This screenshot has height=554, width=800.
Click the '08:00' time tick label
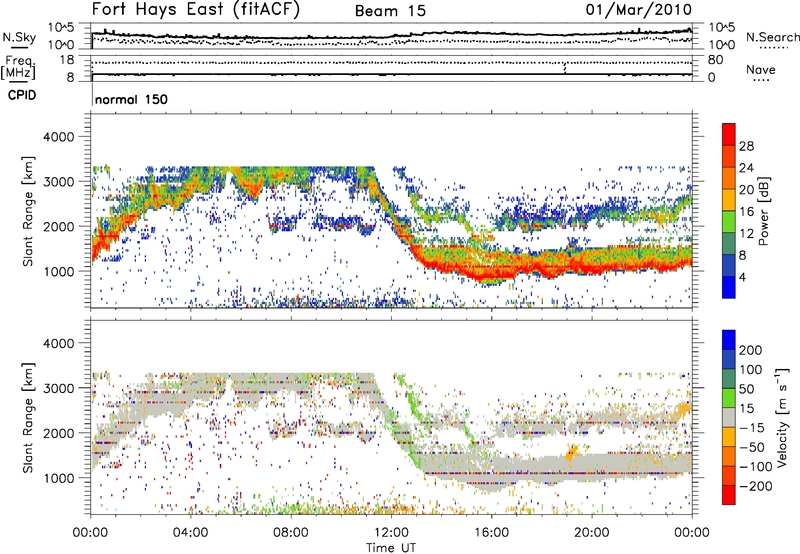290,533
